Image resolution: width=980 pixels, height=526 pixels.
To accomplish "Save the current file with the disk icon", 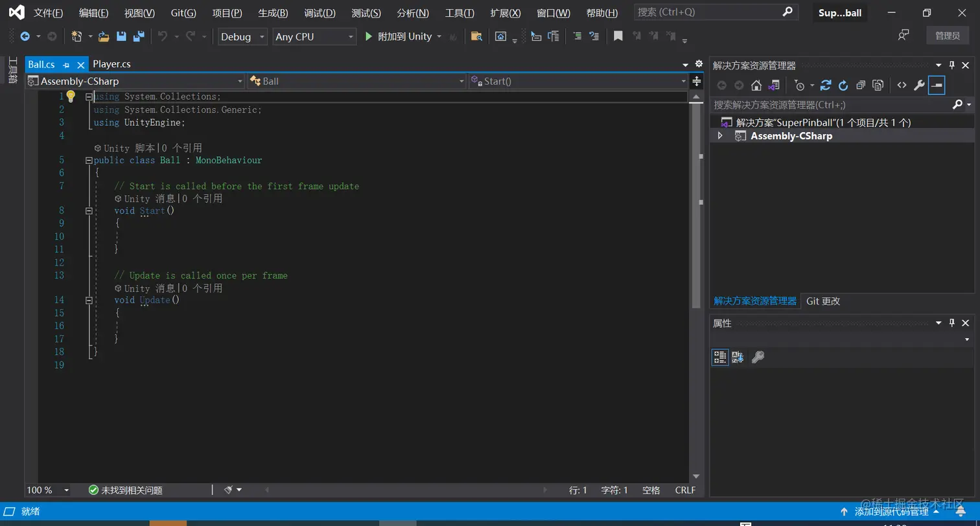I will click(x=121, y=36).
